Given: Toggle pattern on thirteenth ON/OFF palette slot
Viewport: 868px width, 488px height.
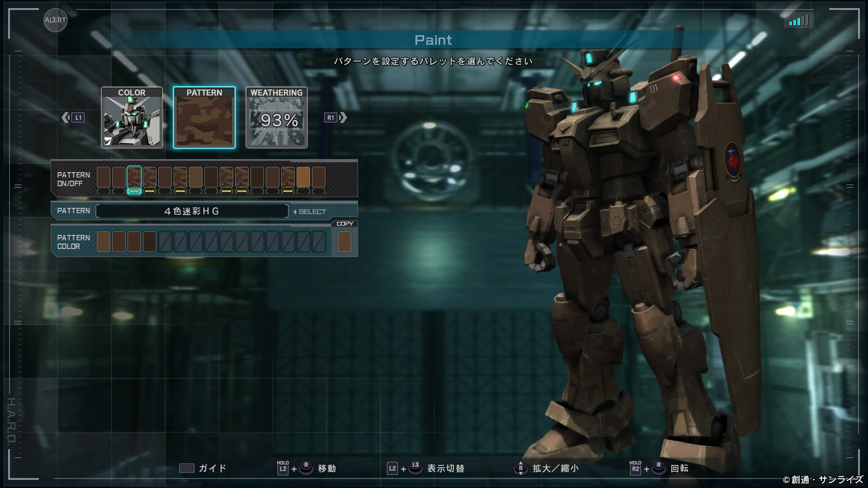Looking at the screenshot, I should tap(288, 180).
